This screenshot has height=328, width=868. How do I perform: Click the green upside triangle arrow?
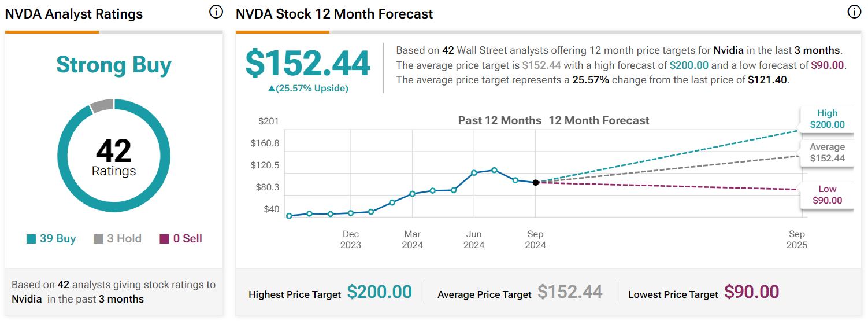pyautogui.click(x=272, y=89)
